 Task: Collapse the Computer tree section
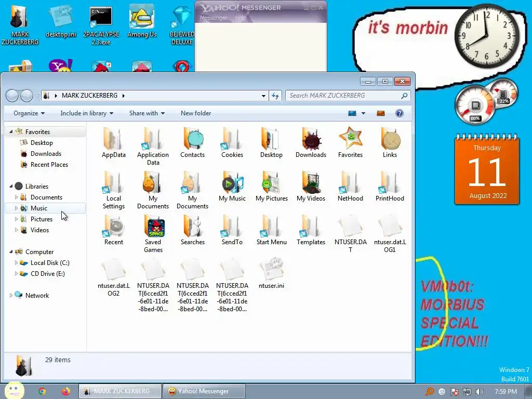click(11, 252)
